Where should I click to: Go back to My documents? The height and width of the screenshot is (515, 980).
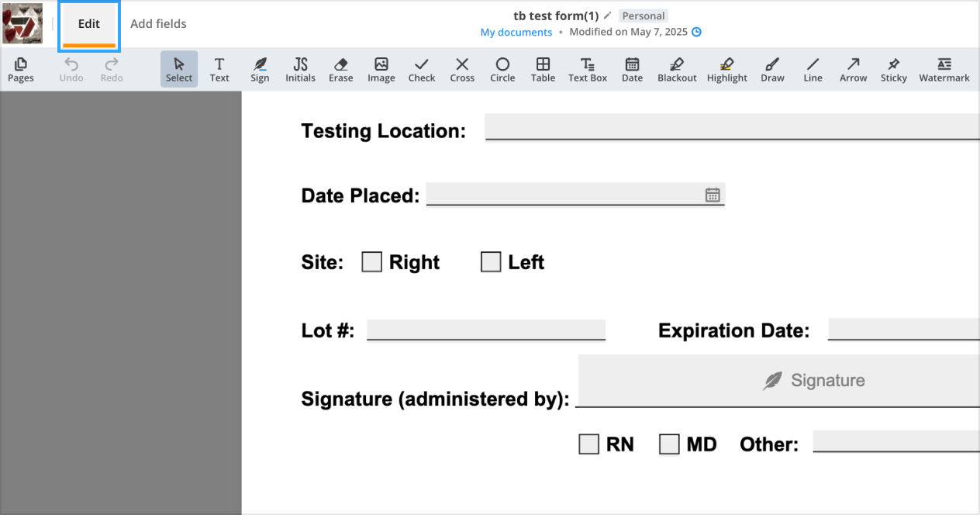click(516, 32)
